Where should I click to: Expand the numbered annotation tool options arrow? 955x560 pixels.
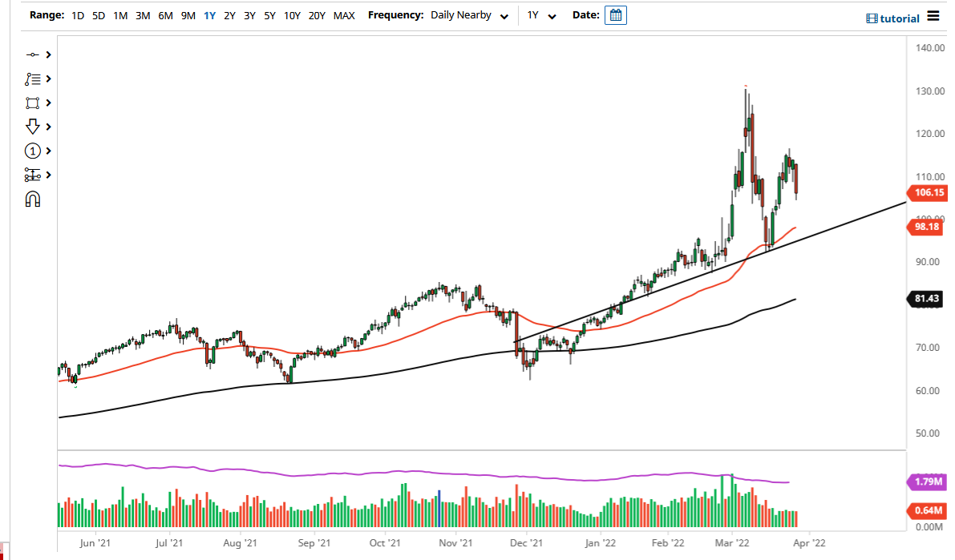coord(48,151)
